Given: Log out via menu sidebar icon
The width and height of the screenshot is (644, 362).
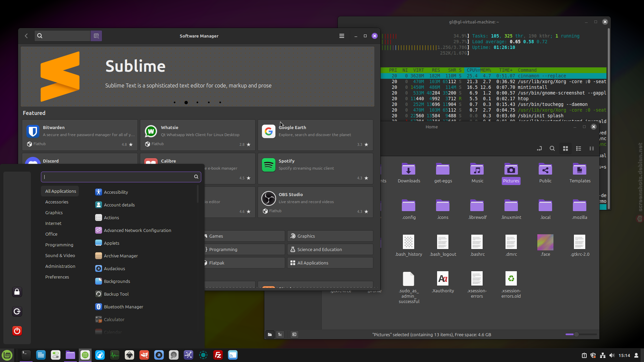Looking at the screenshot, I should point(17,311).
